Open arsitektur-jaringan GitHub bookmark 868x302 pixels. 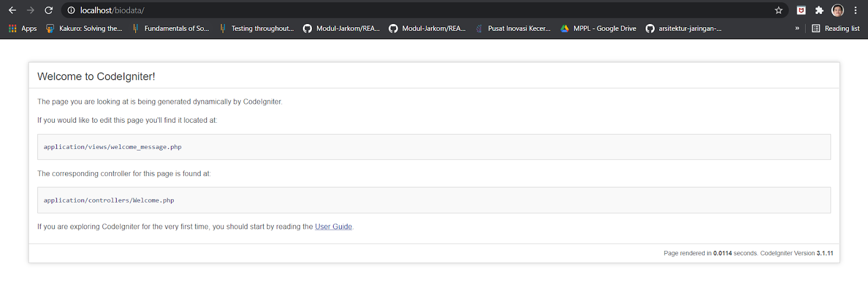[684, 28]
